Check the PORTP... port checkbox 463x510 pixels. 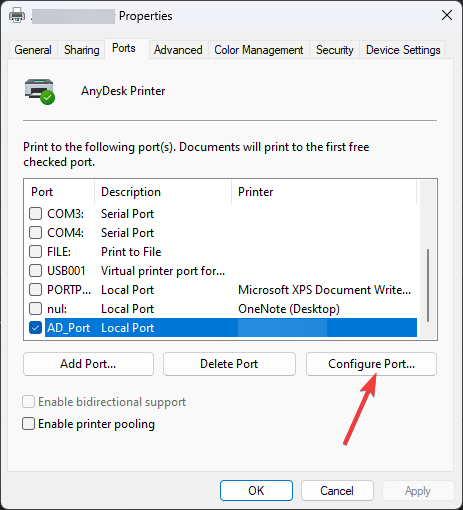[35, 290]
